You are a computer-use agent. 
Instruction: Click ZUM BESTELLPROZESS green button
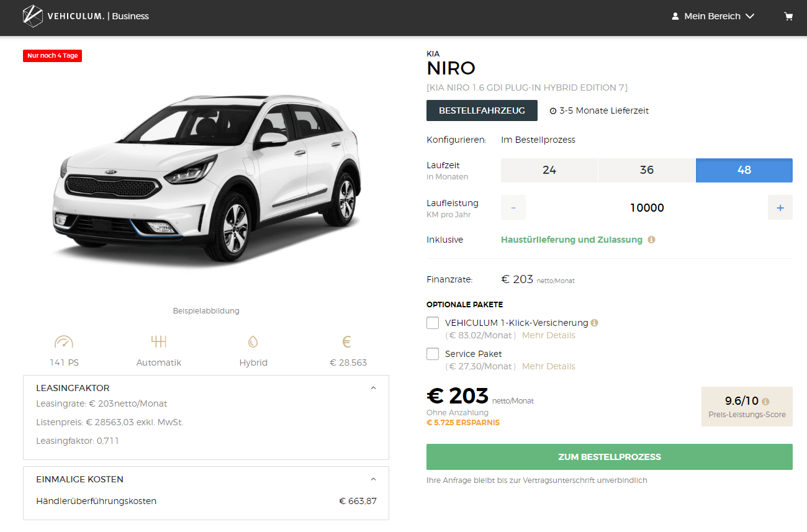coord(610,457)
